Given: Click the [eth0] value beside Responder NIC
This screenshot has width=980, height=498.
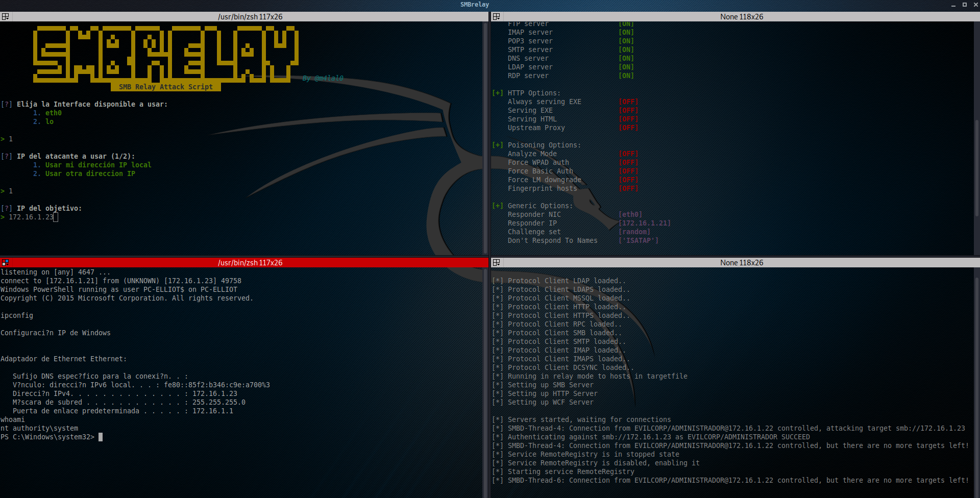Looking at the screenshot, I should click(630, 215).
